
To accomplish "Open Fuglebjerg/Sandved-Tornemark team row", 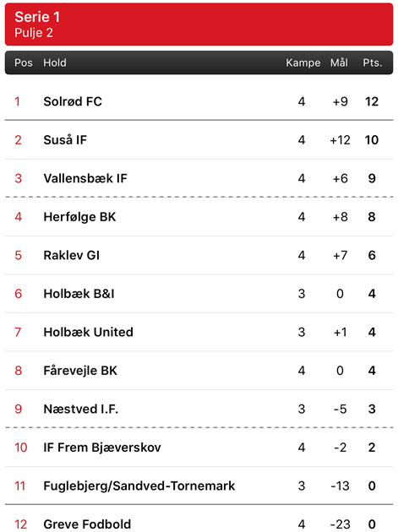I will (x=199, y=486).
